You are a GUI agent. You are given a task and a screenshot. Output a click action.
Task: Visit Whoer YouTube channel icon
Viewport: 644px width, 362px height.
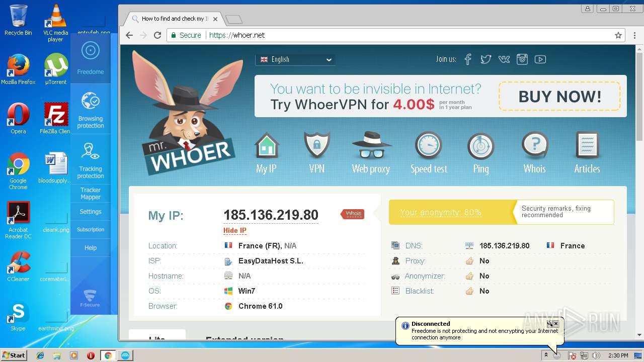click(x=540, y=59)
